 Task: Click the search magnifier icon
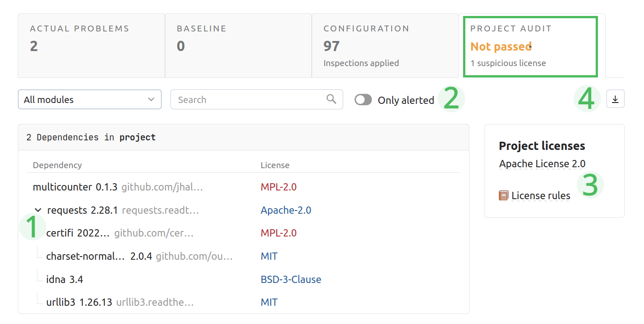[331, 99]
